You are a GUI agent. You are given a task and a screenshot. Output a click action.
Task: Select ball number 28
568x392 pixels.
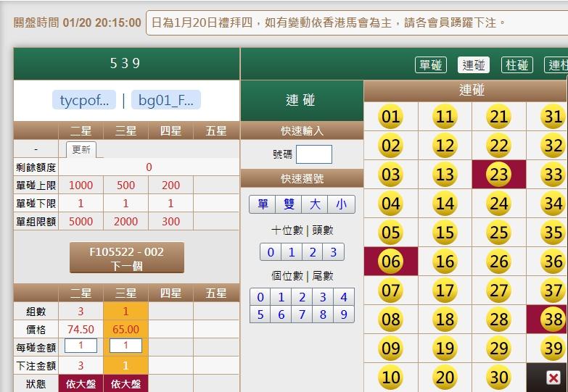tap(499, 320)
